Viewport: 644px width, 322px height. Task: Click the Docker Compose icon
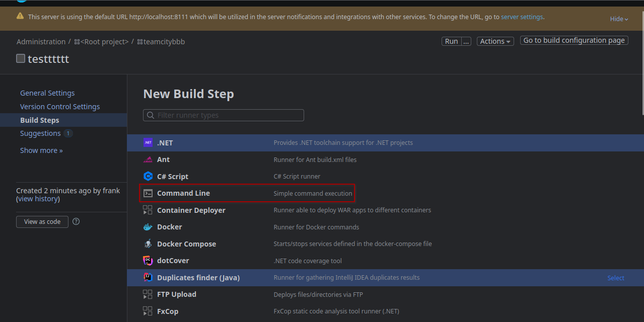coord(148,244)
